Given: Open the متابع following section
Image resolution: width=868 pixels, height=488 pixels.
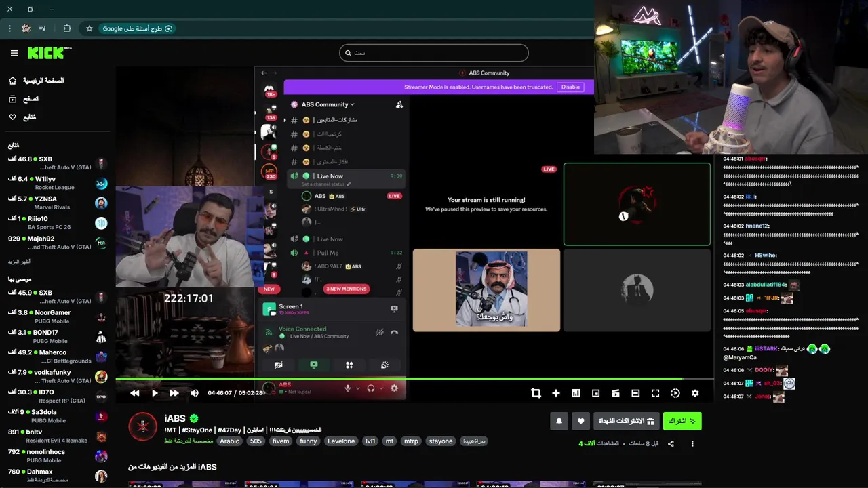Looking at the screenshot, I should (22, 117).
